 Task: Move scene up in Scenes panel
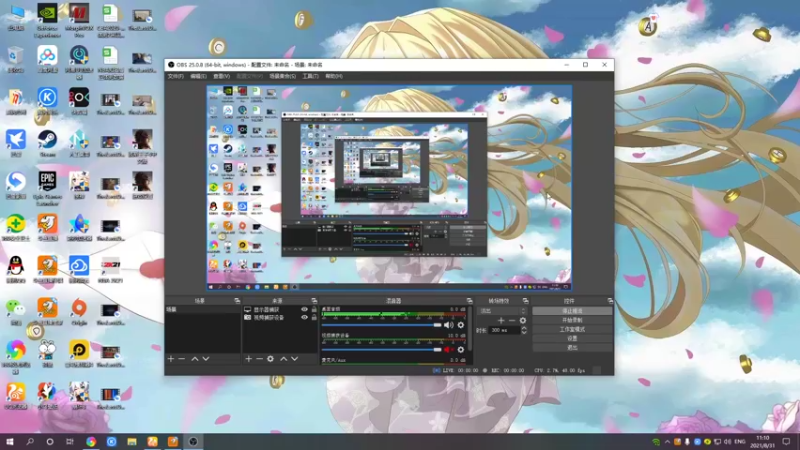point(195,359)
